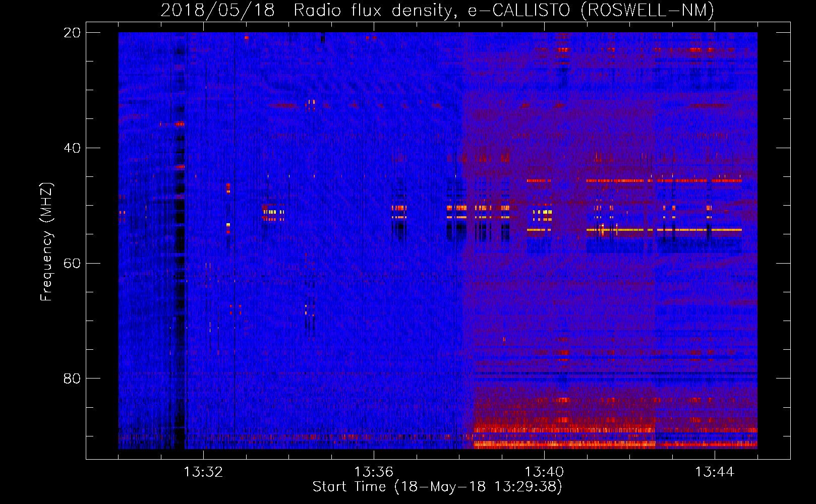Click the 40 frequency tick label

(72, 148)
